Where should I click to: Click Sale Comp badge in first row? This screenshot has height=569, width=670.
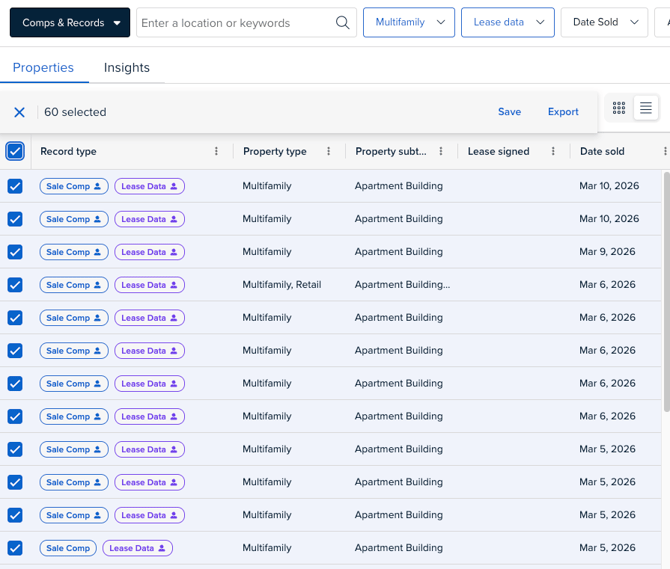click(74, 186)
